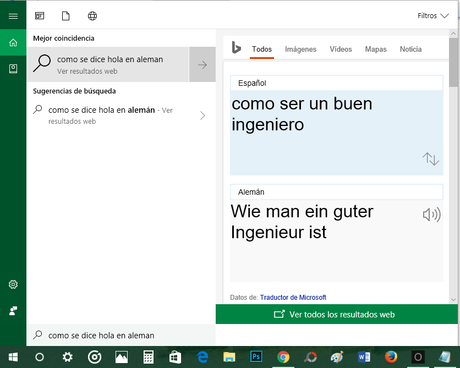Select the Home icon in sidebar
Image resolution: width=460 pixels, height=368 pixels.
[13, 42]
